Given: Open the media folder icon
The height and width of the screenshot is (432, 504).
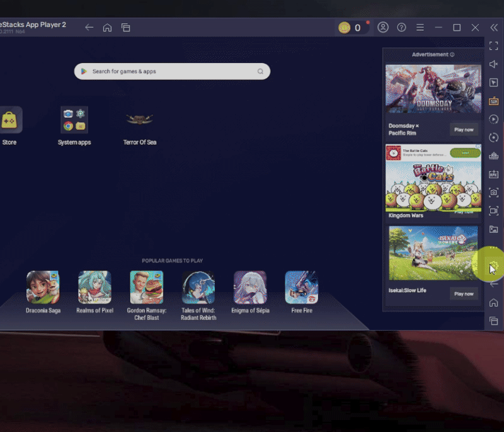Looking at the screenshot, I should [x=494, y=229].
